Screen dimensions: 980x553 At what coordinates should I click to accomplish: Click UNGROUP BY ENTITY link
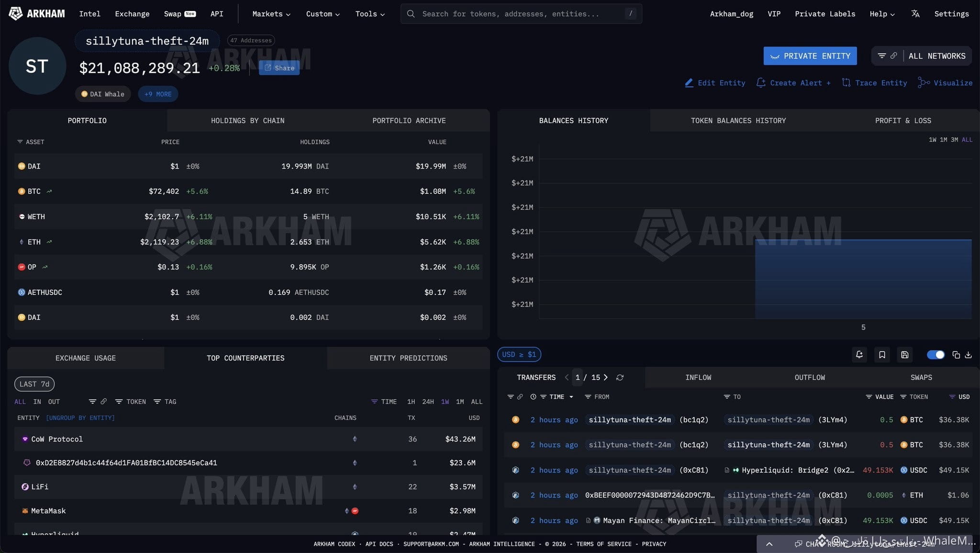(x=80, y=418)
